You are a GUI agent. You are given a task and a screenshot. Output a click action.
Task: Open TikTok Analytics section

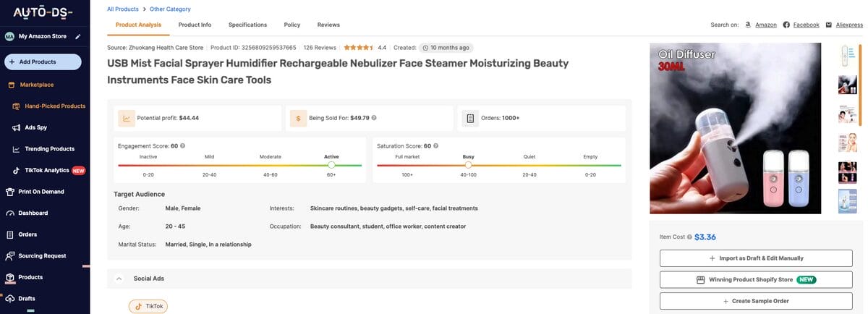pos(49,171)
